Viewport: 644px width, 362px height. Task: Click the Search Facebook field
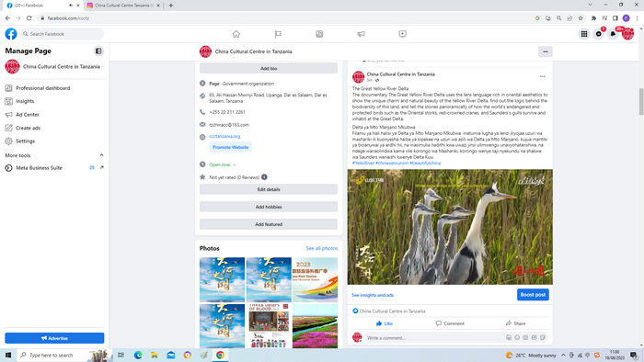tap(62, 34)
